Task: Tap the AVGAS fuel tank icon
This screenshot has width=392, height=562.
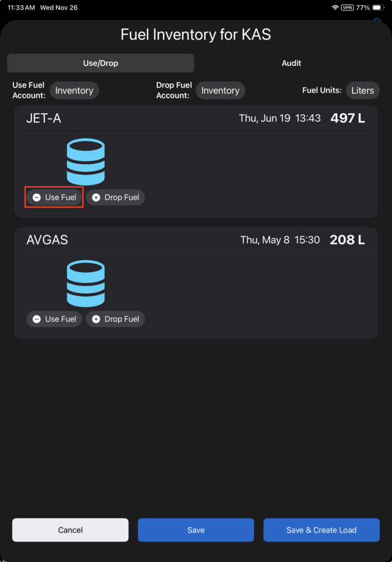Action: [86, 284]
